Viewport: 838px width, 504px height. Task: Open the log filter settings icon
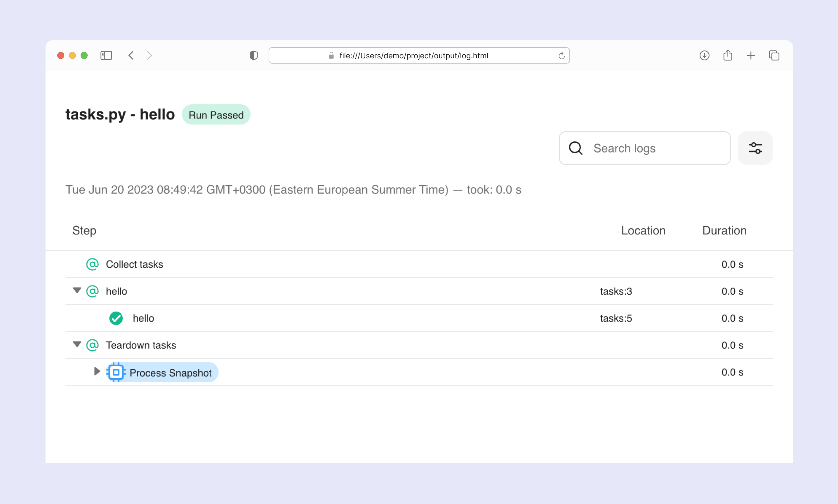(x=755, y=148)
